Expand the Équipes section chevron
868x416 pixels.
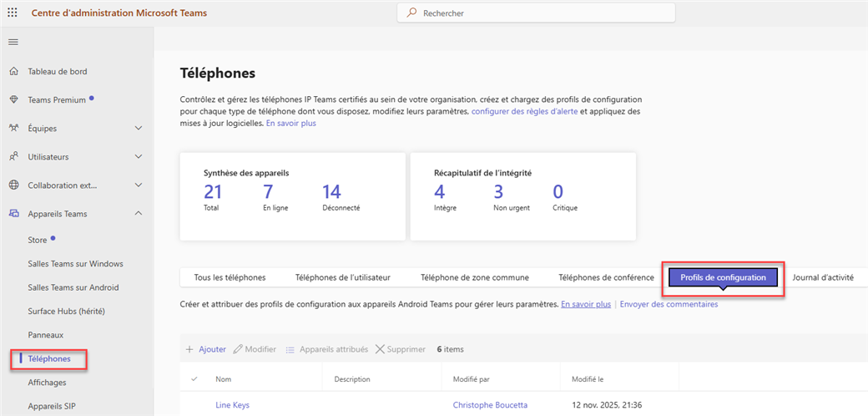pos(139,129)
